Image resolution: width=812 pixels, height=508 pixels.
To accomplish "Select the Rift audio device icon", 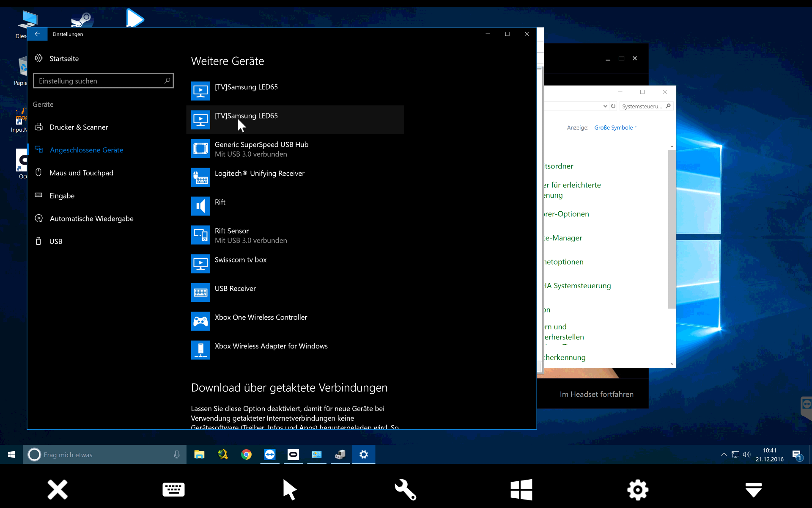I will tap(200, 206).
